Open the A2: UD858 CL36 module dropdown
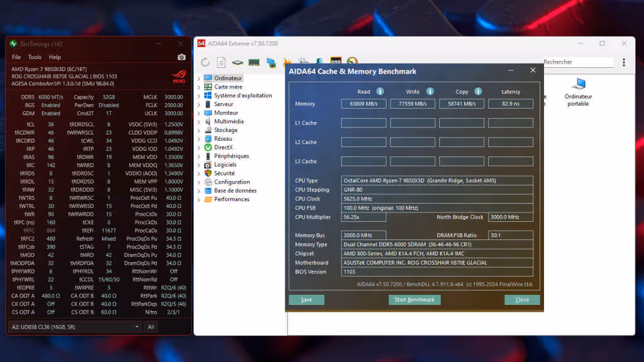The image size is (644, 362). [x=75, y=327]
